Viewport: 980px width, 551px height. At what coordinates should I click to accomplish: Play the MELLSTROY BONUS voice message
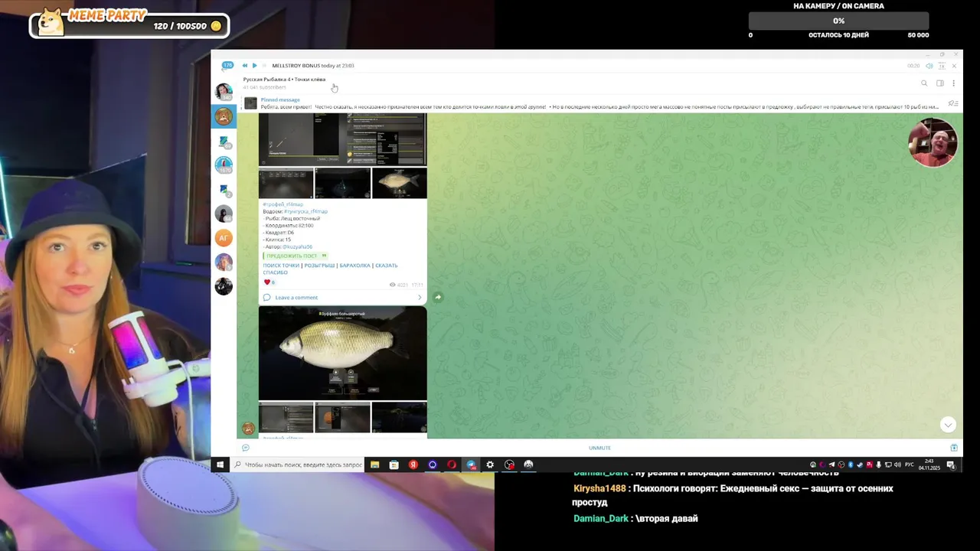(x=254, y=66)
